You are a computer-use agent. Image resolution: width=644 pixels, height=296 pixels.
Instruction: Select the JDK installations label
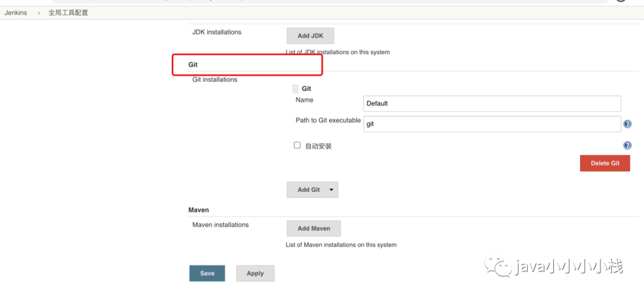(x=217, y=32)
